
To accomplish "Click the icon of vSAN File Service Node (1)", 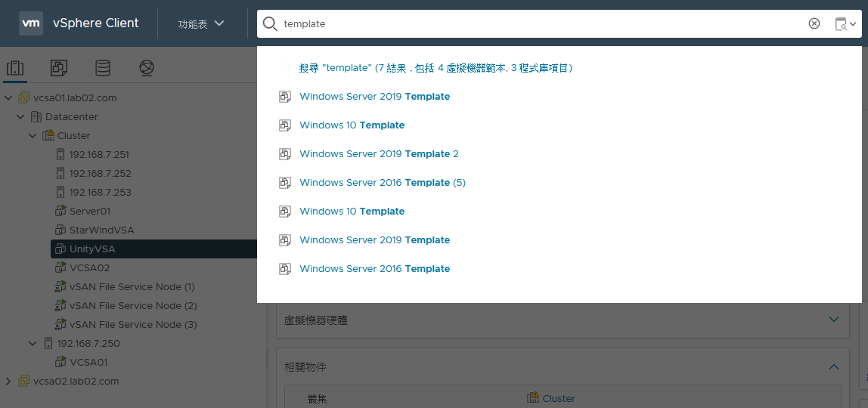I will pos(60,286).
